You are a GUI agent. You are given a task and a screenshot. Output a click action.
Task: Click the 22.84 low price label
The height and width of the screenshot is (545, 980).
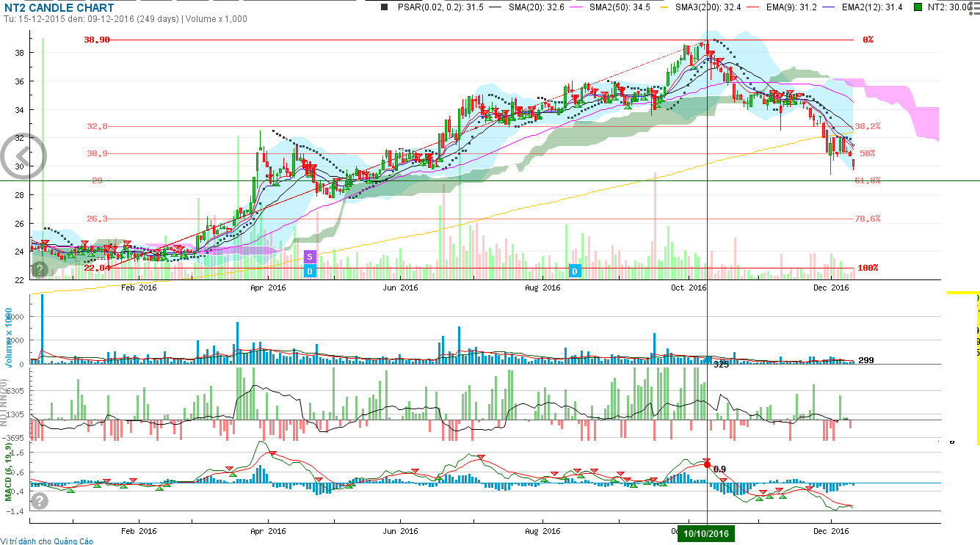pos(97,268)
